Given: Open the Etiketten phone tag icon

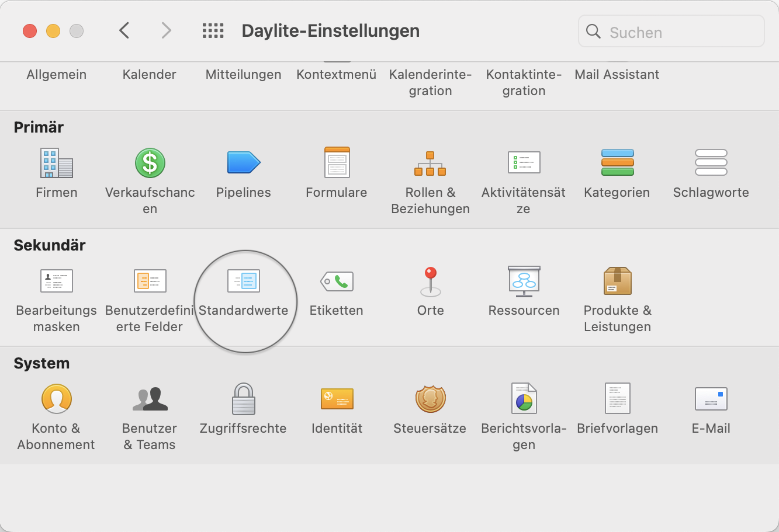Looking at the screenshot, I should click(337, 281).
